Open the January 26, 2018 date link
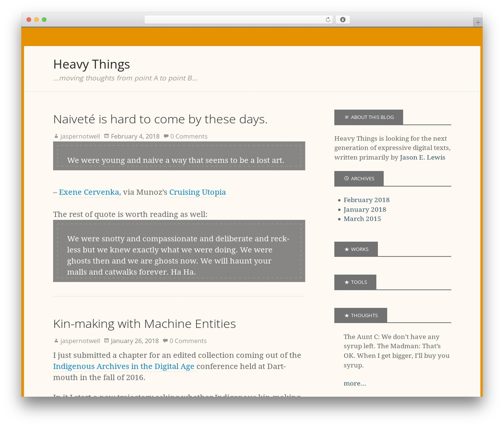The width and height of the screenshot is (504, 427). 135,341
